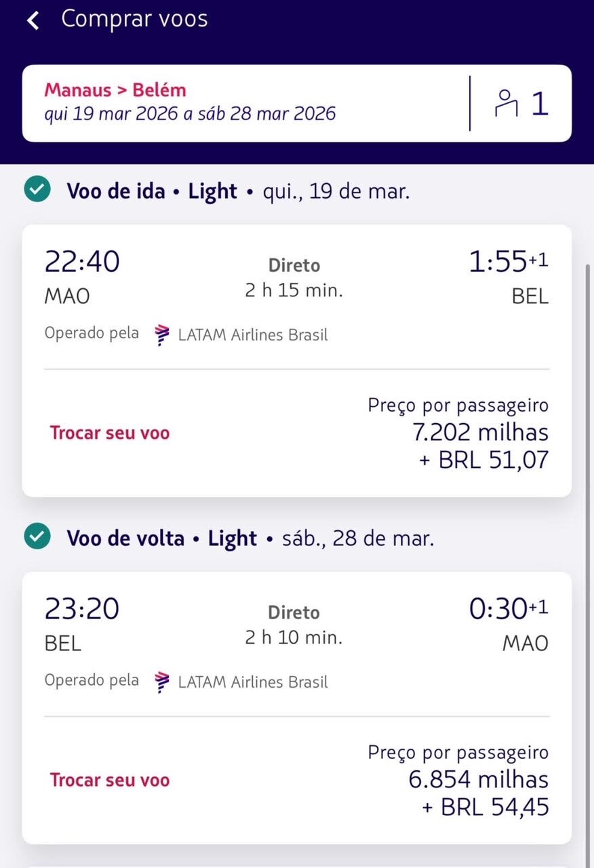Click Trocar seu voo for outbound flight
This screenshot has height=868, width=594.
[x=110, y=433]
